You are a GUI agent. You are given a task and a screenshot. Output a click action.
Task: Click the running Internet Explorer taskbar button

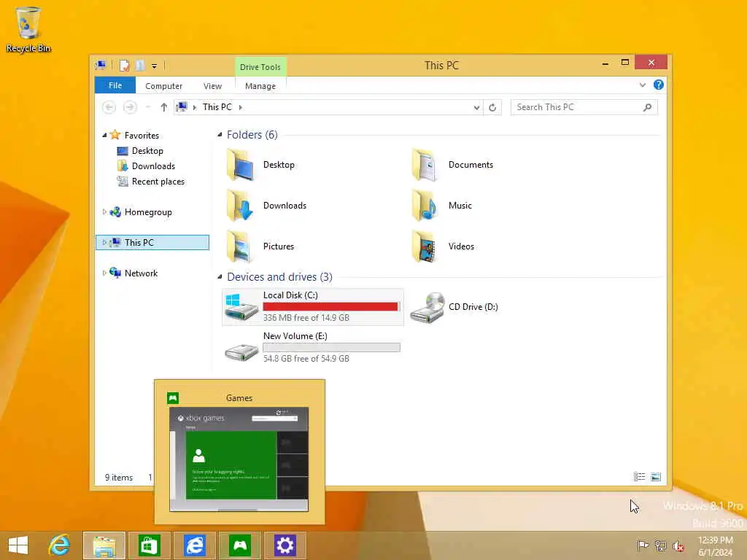click(194, 545)
